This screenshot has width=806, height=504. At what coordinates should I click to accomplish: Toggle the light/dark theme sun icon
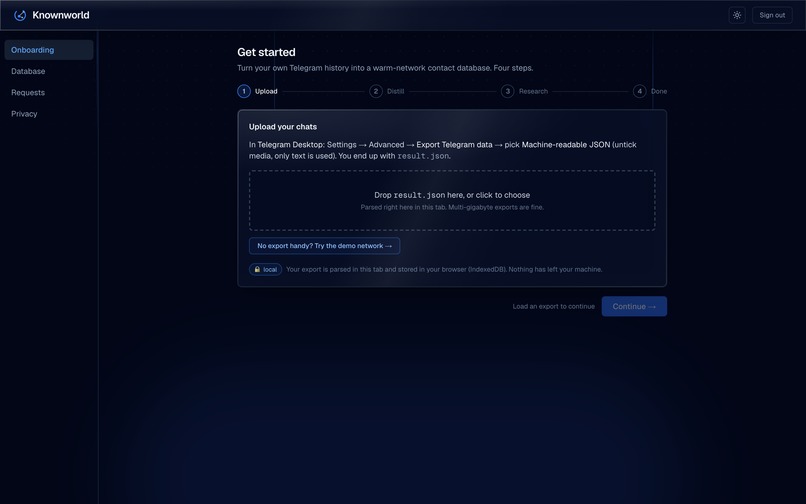(737, 15)
